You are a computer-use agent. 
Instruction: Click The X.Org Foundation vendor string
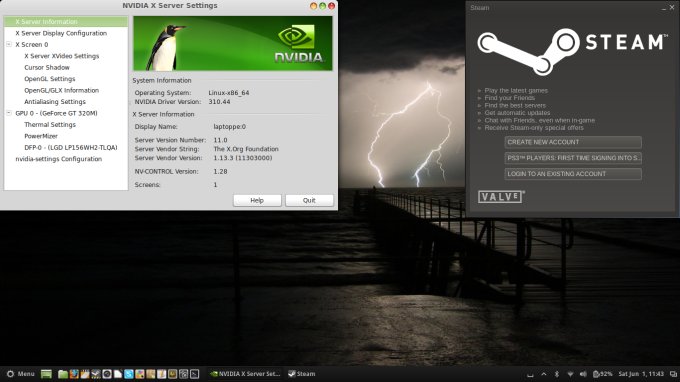246,149
